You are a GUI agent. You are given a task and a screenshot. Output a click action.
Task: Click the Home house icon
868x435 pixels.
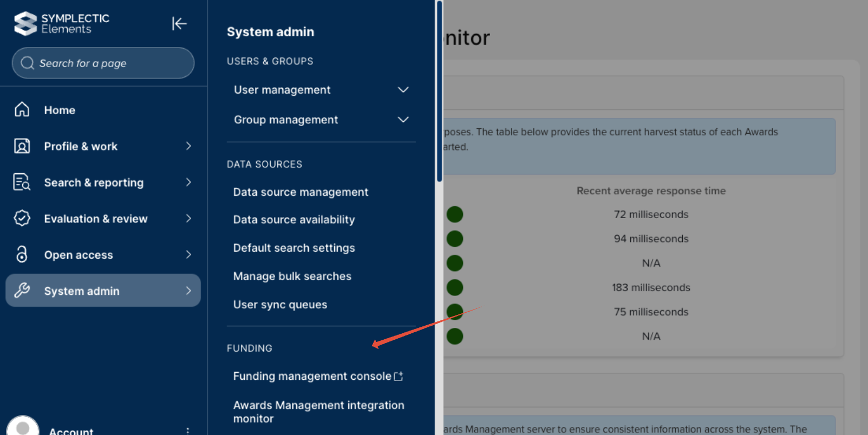click(x=22, y=110)
